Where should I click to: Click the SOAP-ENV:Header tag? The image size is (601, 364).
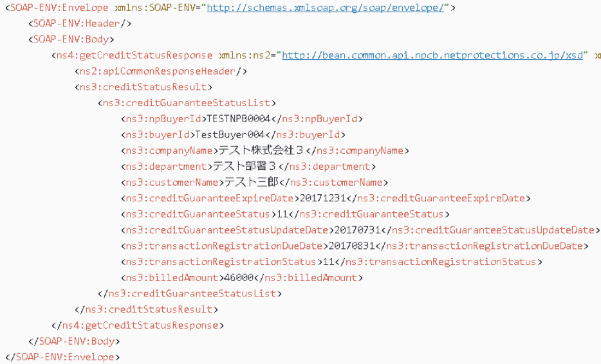80,23
